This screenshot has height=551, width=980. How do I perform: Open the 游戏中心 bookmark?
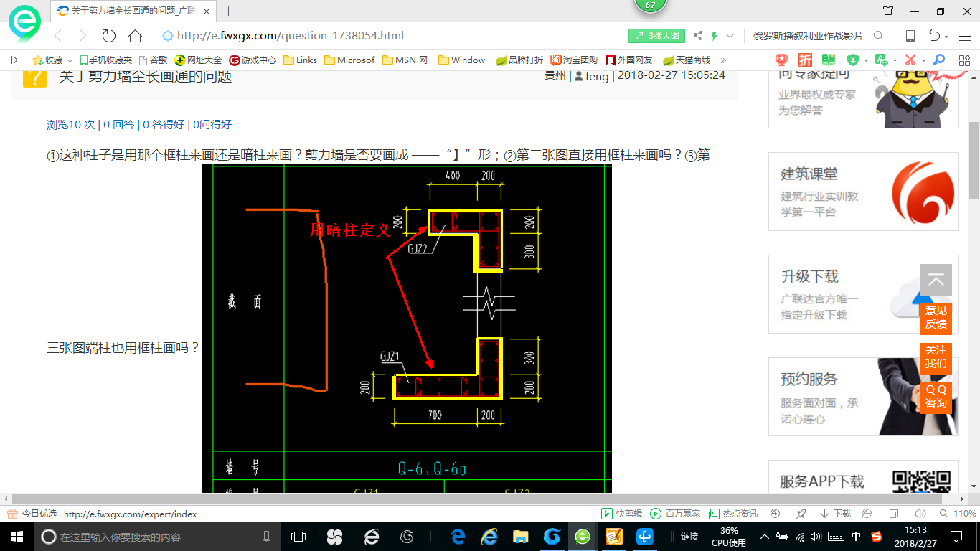tap(253, 60)
